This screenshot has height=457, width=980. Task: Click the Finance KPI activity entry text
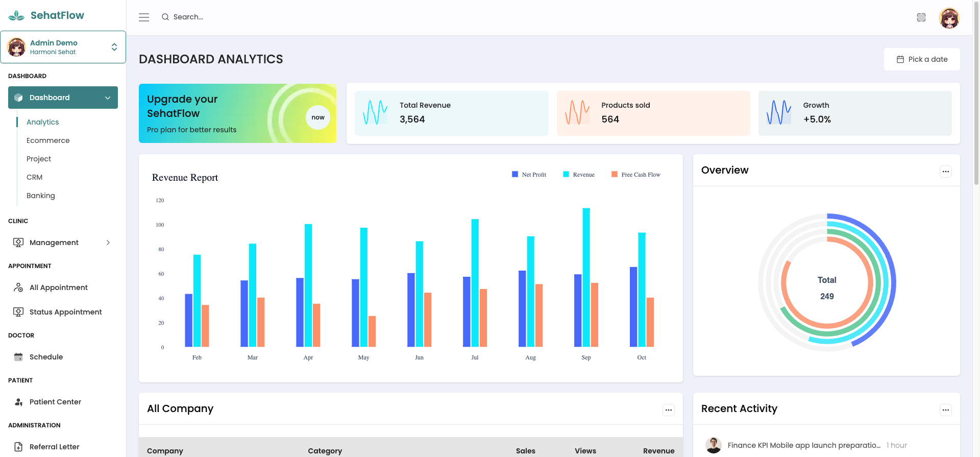click(x=804, y=445)
